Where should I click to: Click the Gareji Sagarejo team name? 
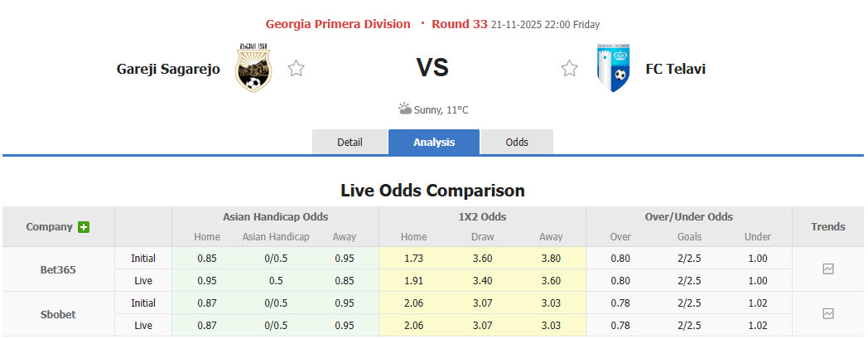click(168, 69)
